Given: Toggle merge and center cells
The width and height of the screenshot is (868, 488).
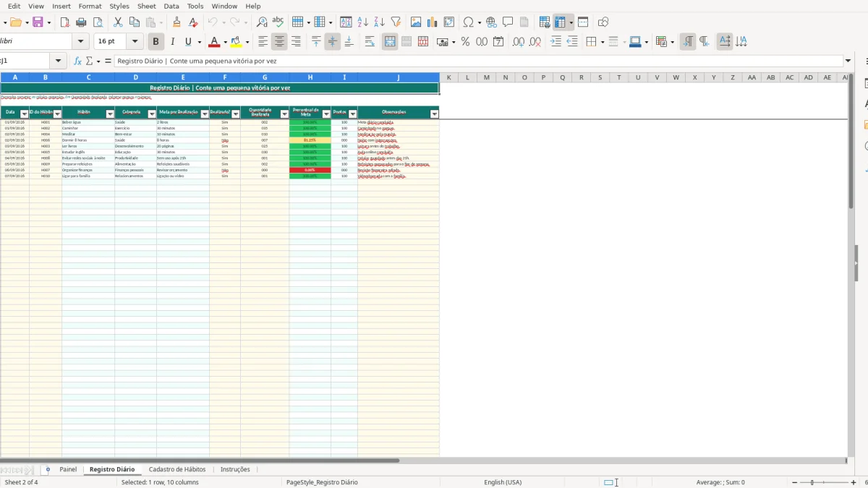Looking at the screenshot, I should 390,42.
